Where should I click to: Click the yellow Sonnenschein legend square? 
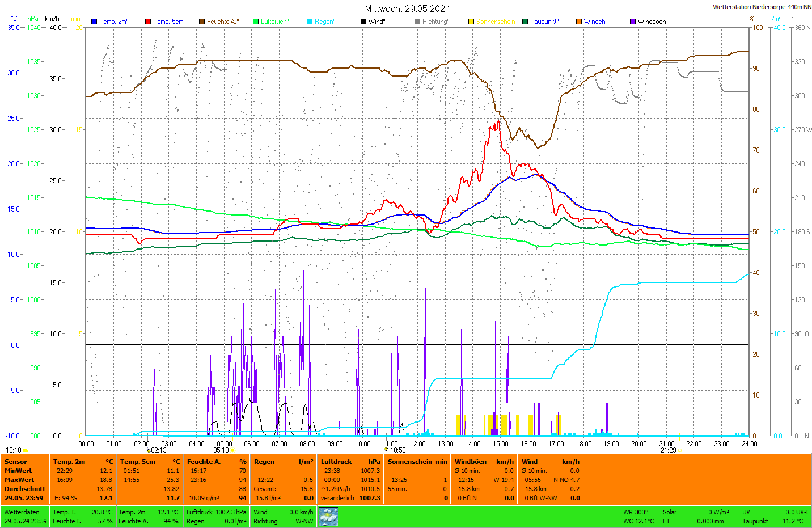coord(471,22)
